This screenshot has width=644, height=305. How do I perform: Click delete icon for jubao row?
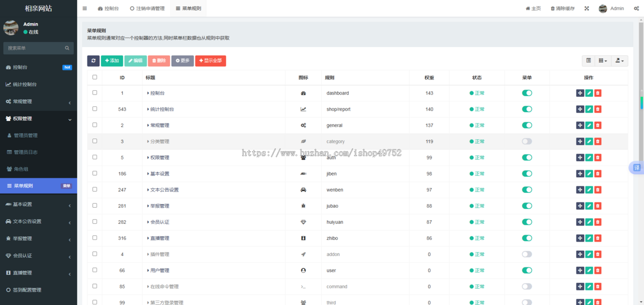598,206
